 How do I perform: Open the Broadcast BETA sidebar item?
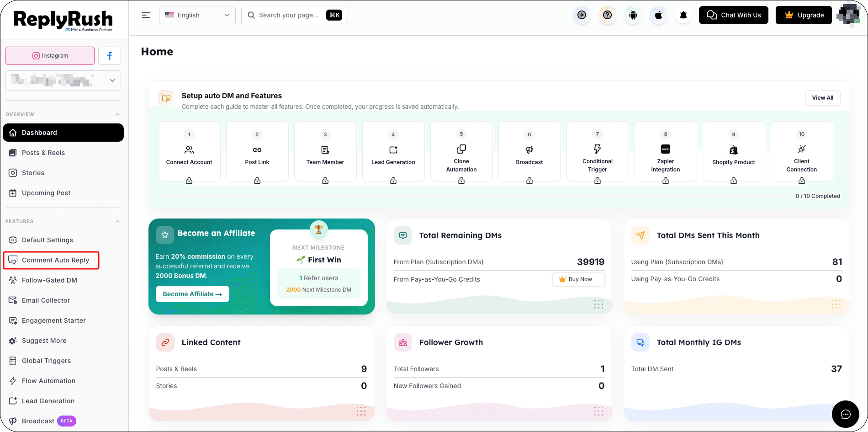[64, 421]
